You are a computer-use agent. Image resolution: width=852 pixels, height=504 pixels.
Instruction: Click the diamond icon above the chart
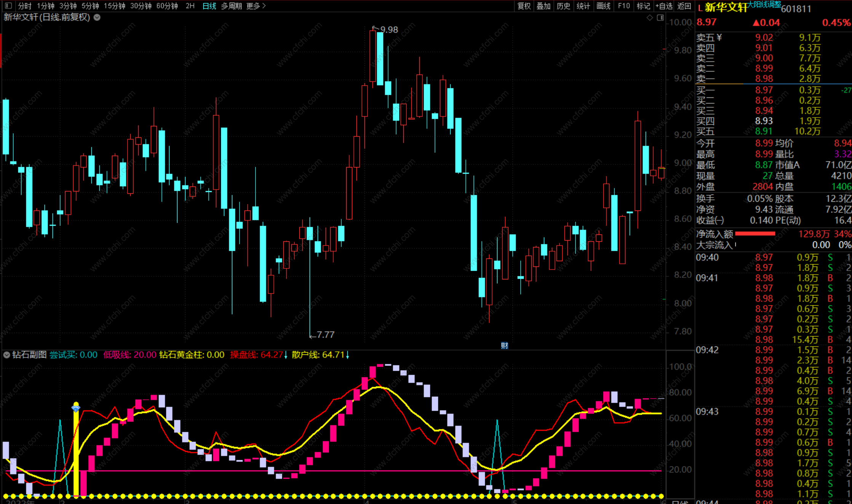[650, 18]
